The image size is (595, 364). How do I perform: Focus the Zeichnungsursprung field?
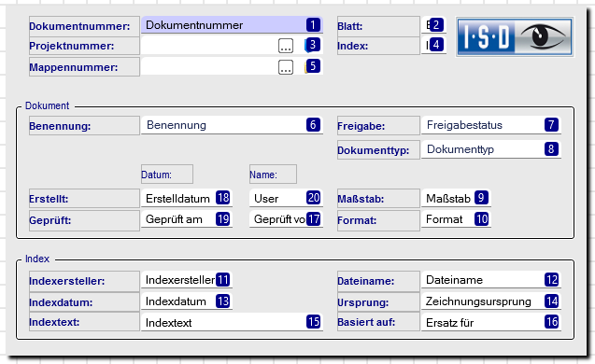(491, 301)
